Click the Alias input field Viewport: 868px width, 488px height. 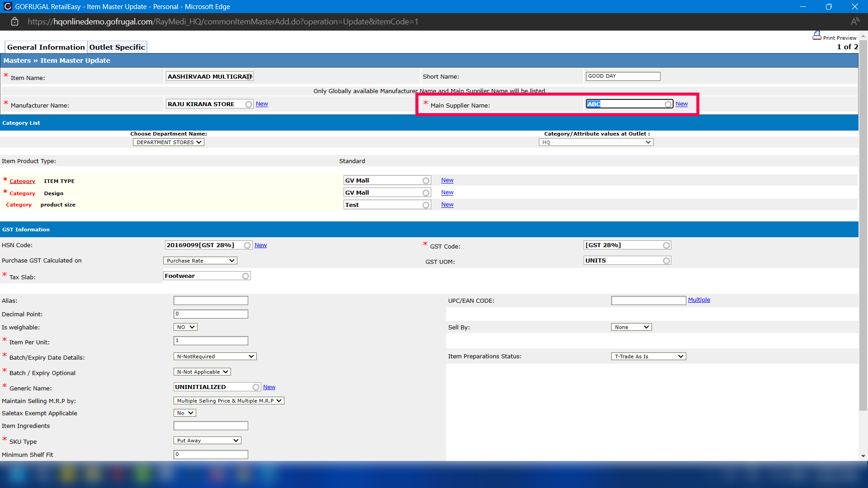click(x=211, y=300)
